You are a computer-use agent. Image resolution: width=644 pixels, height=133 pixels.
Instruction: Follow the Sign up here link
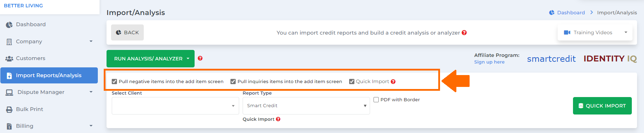pos(489,62)
